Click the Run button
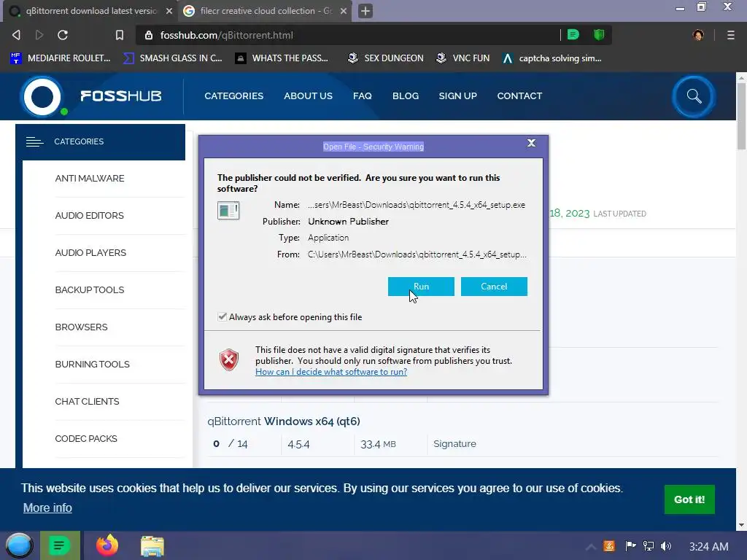The image size is (747, 560). tap(421, 286)
